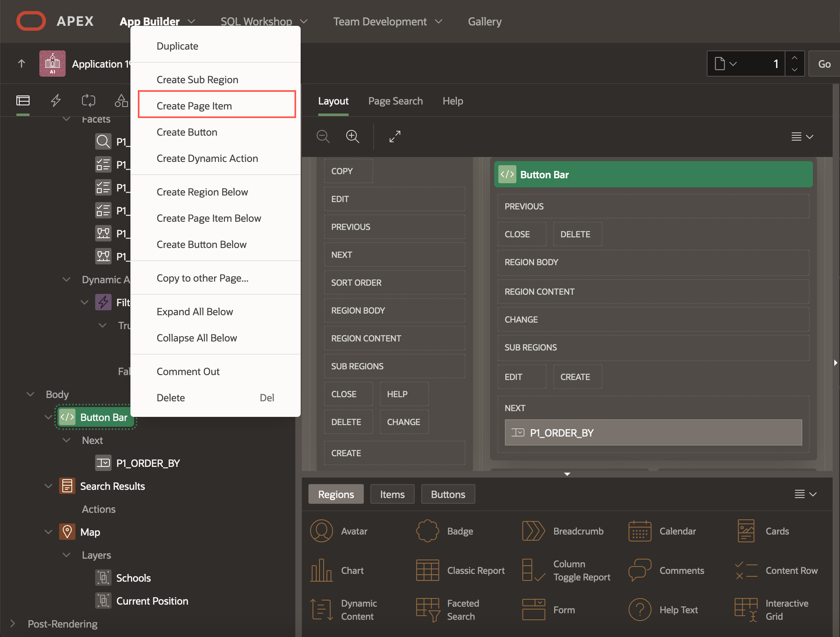This screenshot has width=840, height=637.
Task: Zoom in on the layout canvas
Action: pyautogui.click(x=353, y=136)
